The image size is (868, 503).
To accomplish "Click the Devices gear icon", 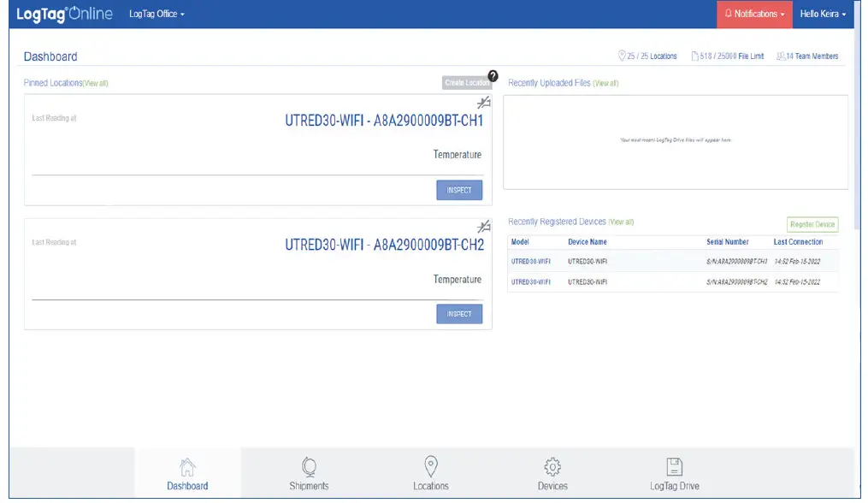I will pyautogui.click(x=552, y=467).
